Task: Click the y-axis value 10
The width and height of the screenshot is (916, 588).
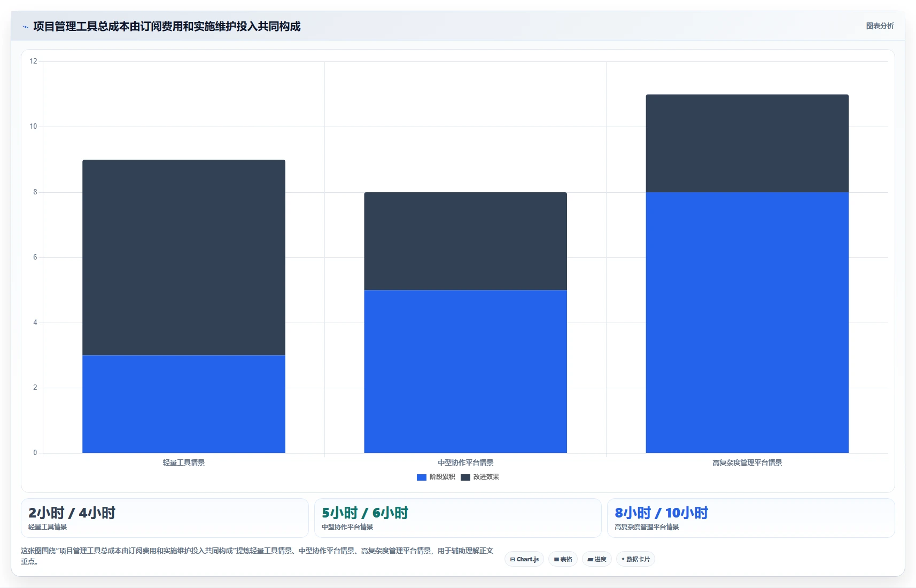Action: pyautogui.click(x=34, y=127)
